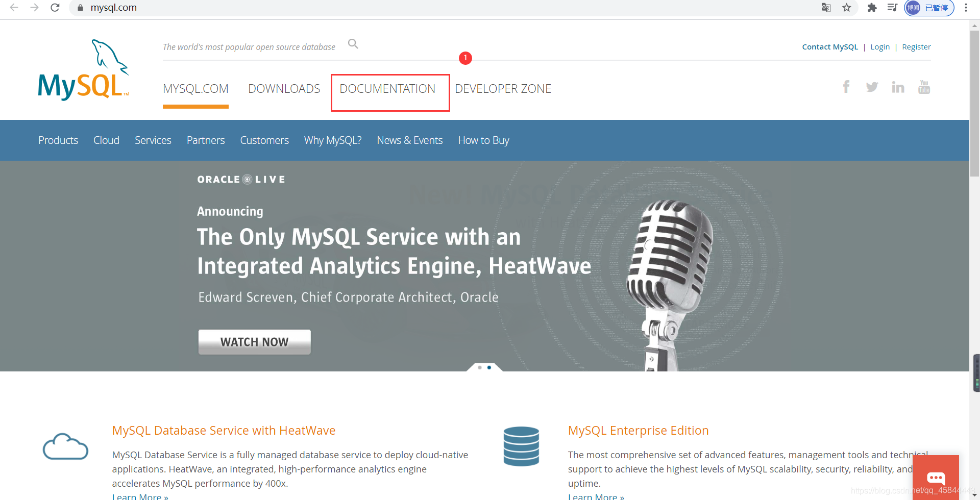Image resolution: width=980 pixels, height=500 pixels.
Task: Click the MySQL dolphin logo
Action: [84, 69]
